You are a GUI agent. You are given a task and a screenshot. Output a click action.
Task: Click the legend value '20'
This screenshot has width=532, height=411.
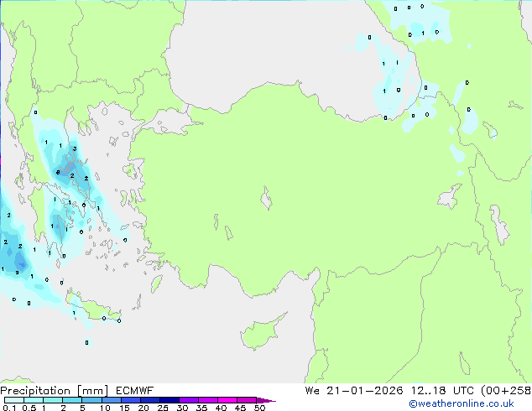point(143,408)
